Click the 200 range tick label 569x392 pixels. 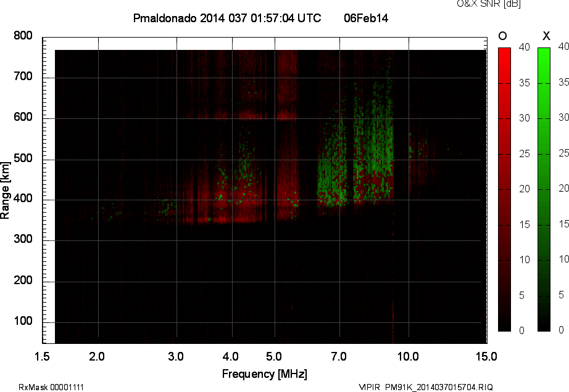(x=23, y=280)
